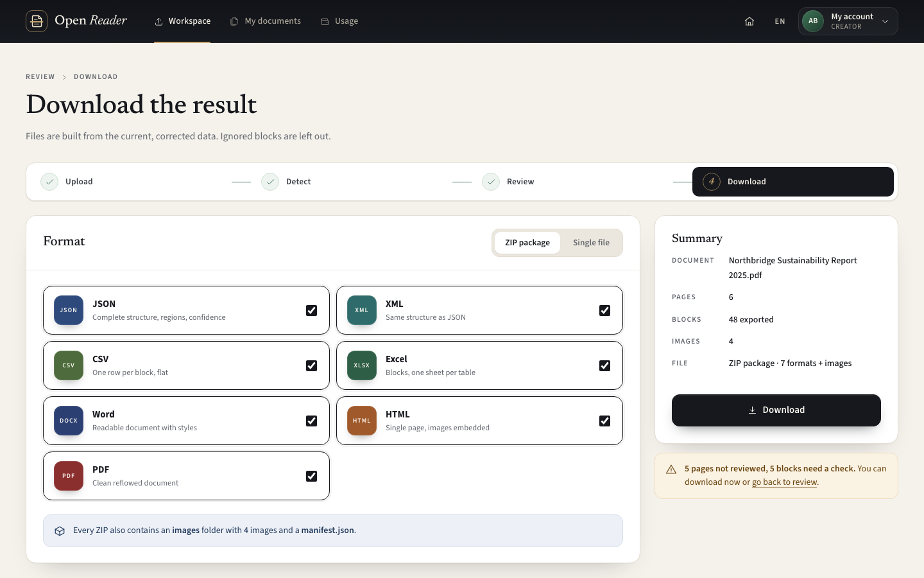Image resolution: width=924 pixels, height=578 pixels.
Task: Click the Detect step checkmark icon
Action: [270, 182]
